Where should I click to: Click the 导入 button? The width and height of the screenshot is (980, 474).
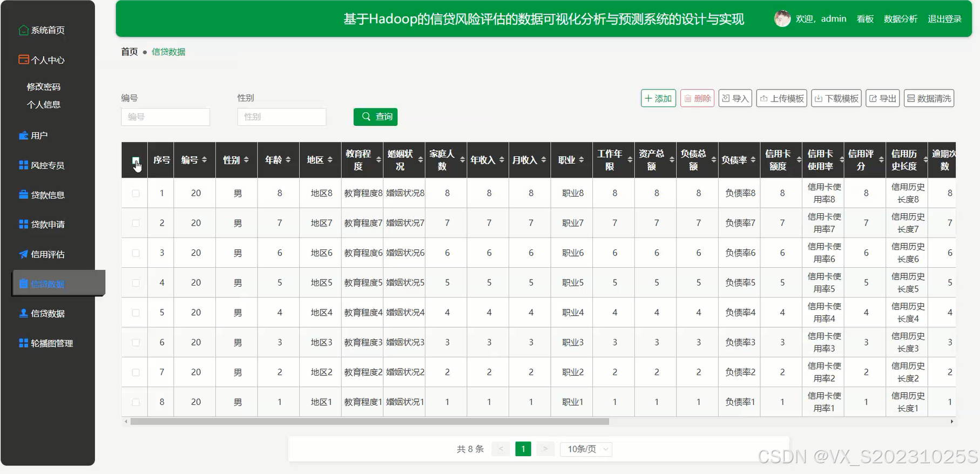tap(735, 98)
